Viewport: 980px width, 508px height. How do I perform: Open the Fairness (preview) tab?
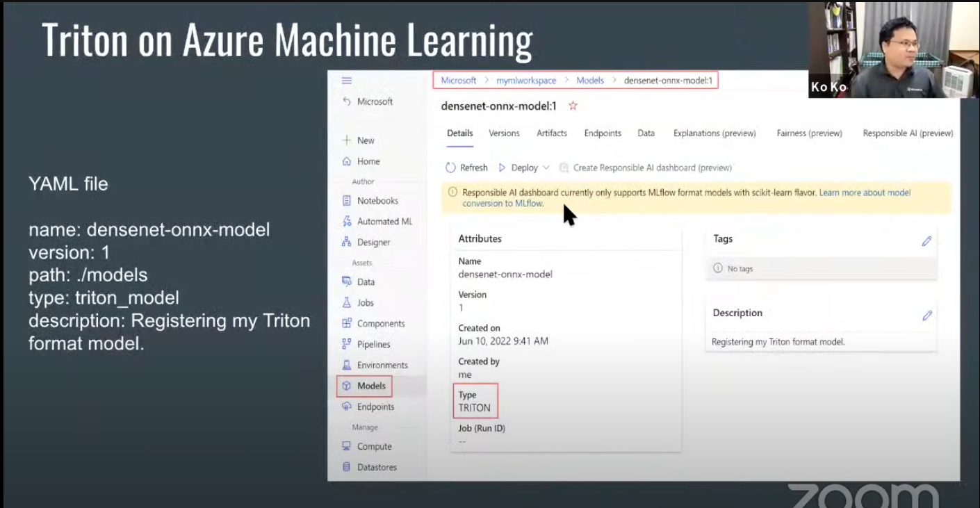tap(810, 133)
